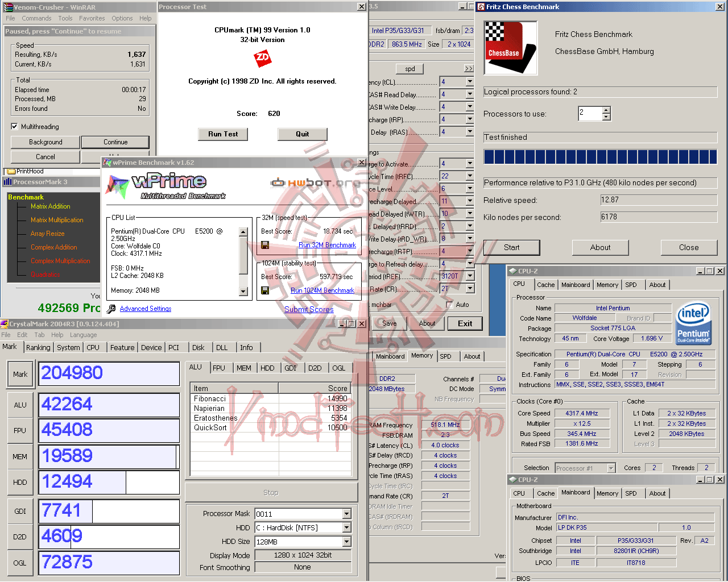Increase Processors to use with the up arrow

point(606,110)
